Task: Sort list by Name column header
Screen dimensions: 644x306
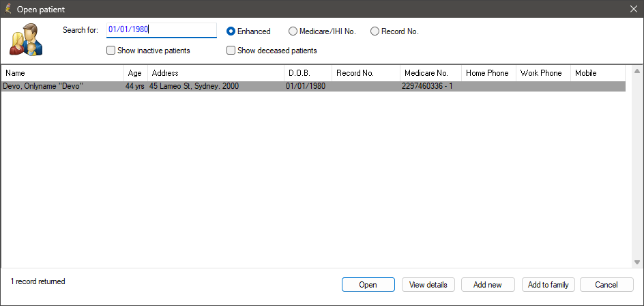Action: [63, 73]
